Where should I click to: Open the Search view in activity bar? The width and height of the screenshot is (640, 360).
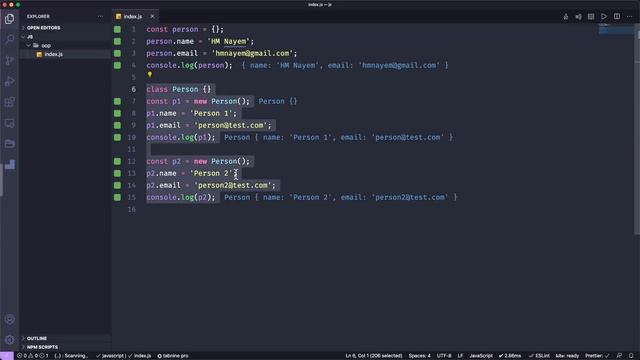[9, 40]
